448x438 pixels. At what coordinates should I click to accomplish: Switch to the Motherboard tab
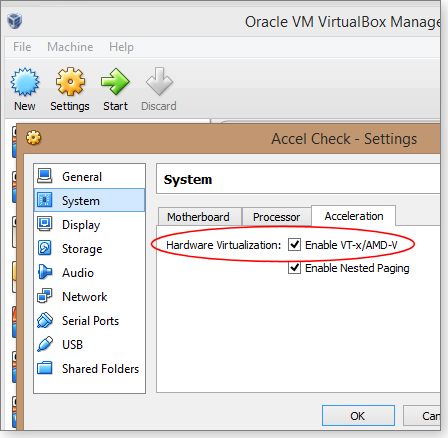(199, 217)
